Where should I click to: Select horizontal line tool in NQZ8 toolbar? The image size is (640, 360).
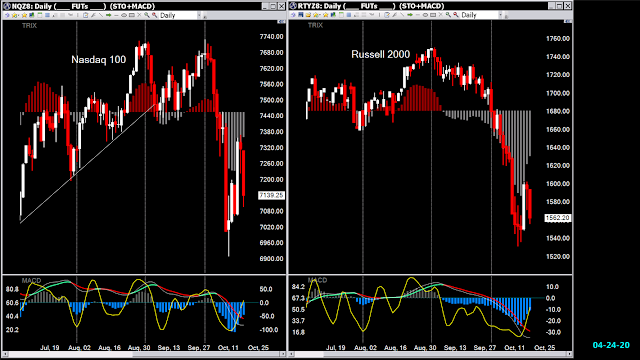click(116, 15)
